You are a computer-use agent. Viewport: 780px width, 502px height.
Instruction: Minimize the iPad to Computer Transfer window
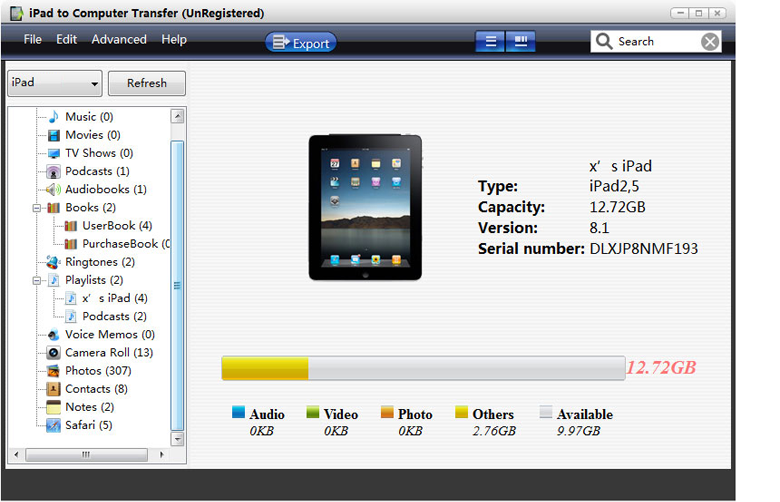[x=680, y=13]
